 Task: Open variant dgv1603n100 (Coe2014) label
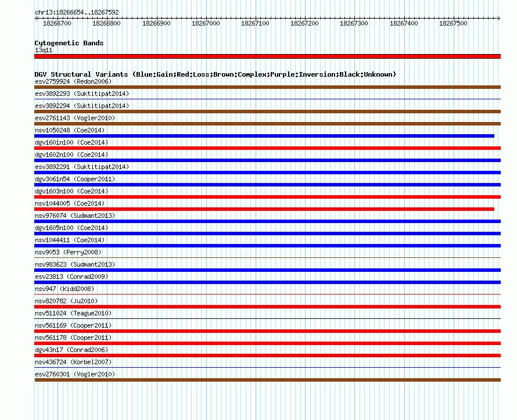(x=71, y=191)
